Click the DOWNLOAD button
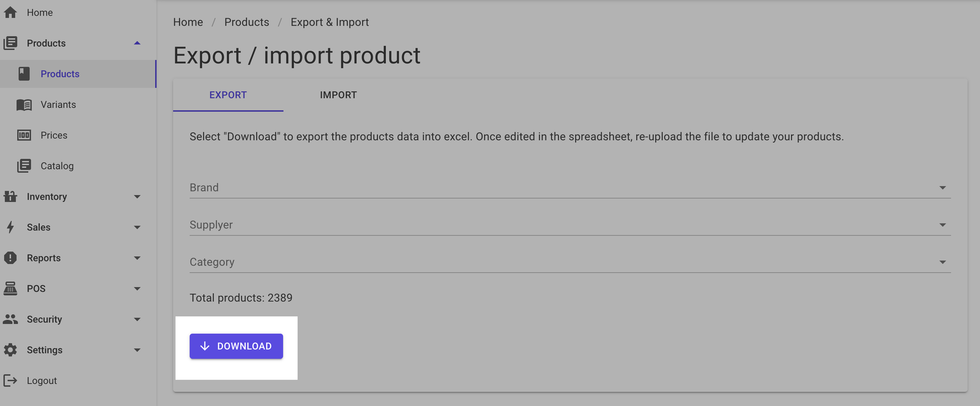 pyautogui.click(x=236, y=346)
